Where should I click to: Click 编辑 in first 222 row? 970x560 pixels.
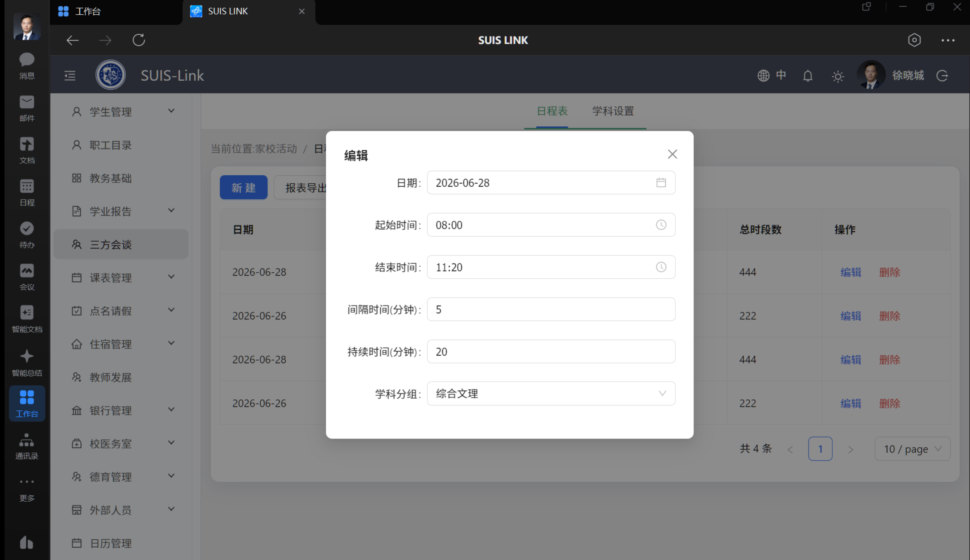850,316
